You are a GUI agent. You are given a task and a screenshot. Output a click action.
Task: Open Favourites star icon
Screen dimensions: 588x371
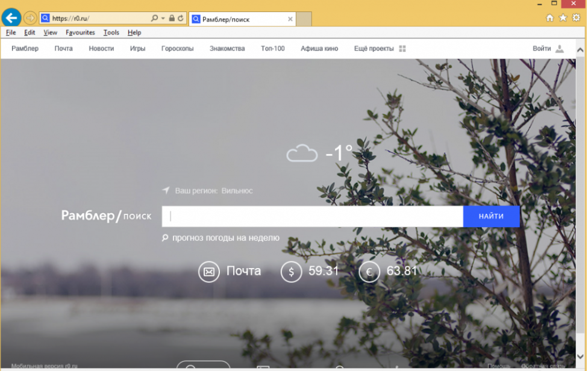pos(563,17)
